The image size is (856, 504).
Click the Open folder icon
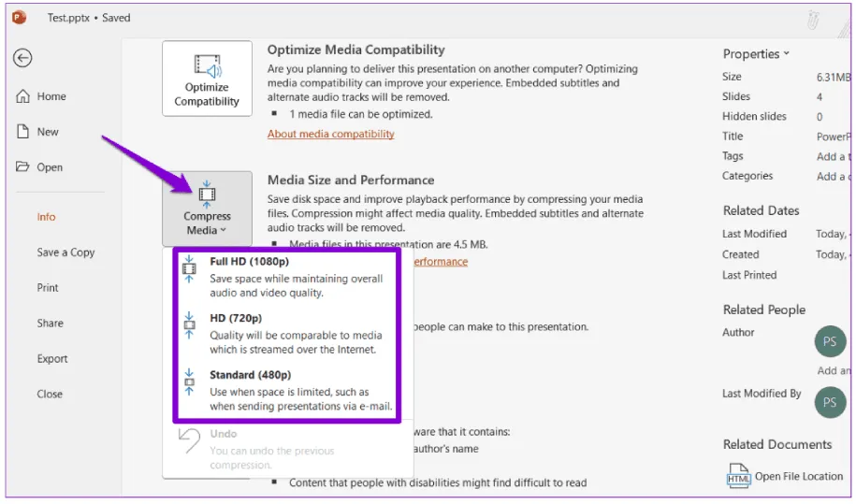pyautogui.click(x=23, y=167)
